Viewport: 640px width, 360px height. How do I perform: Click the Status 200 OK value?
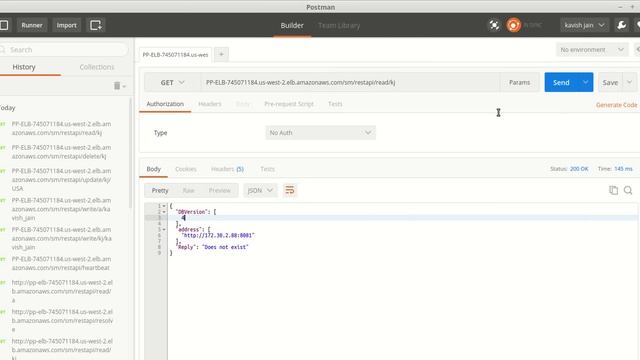coord(579,169)
